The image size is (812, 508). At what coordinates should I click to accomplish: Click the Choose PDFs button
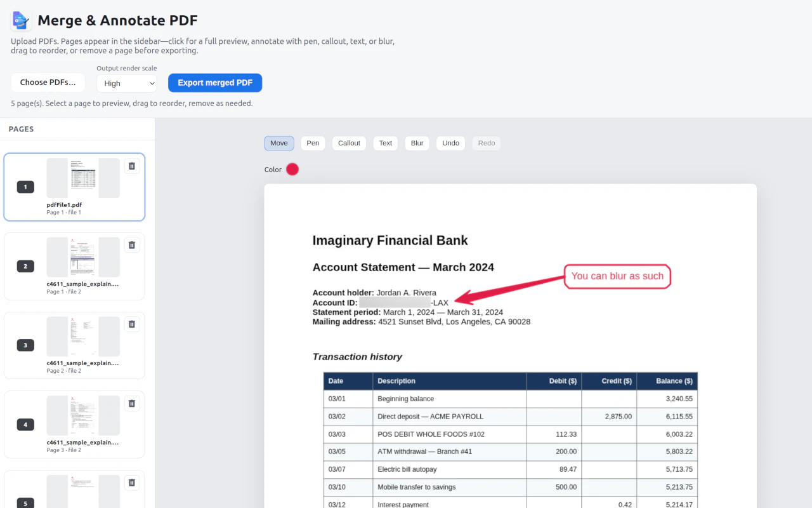48,83
